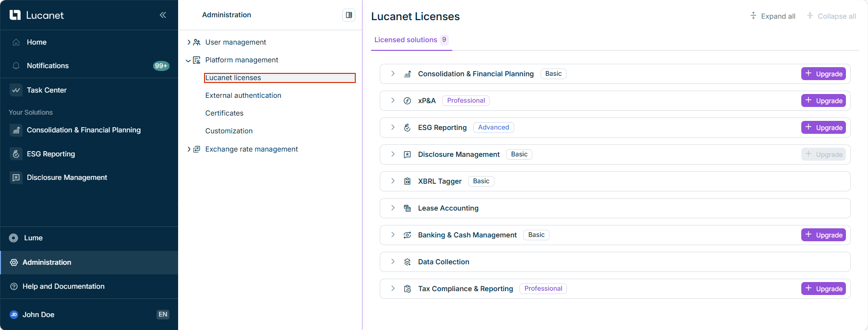This screenshot has height=330, width=868.
Task: Upgrade Tax Compliance & Reporting license
Action: (823, 289)
